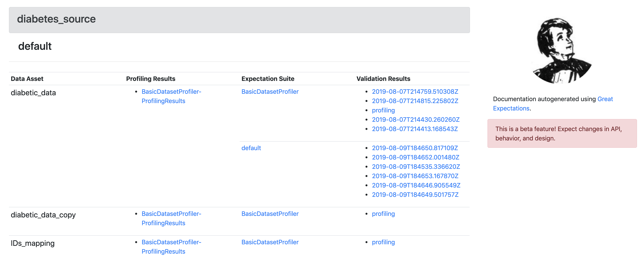Screen dimensions: 644x268
Task: Open validation result 2019-08-09T184650.817109Z
Action: point(414,148)
